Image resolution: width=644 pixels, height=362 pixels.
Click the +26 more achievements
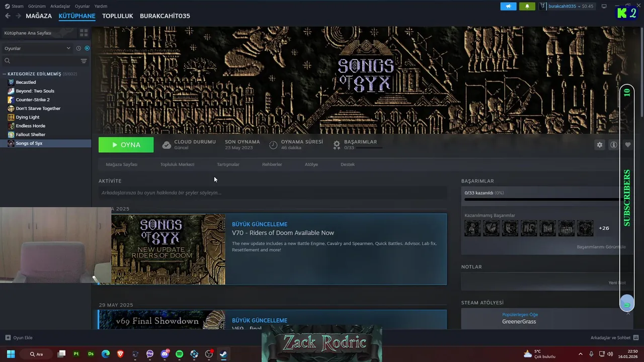coord(604,228)
